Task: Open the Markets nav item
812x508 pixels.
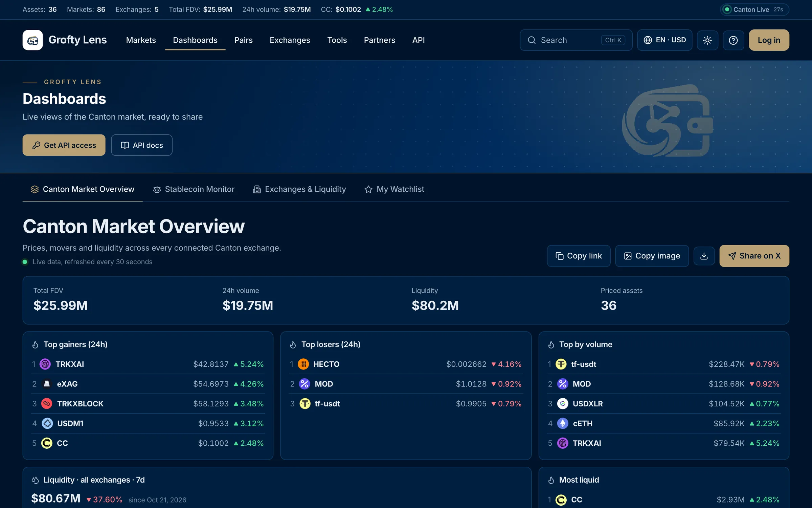Action: pos(141,40)
